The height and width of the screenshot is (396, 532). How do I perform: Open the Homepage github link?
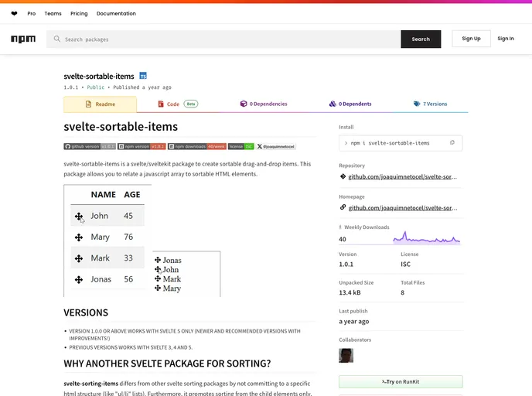pos(403,208)
